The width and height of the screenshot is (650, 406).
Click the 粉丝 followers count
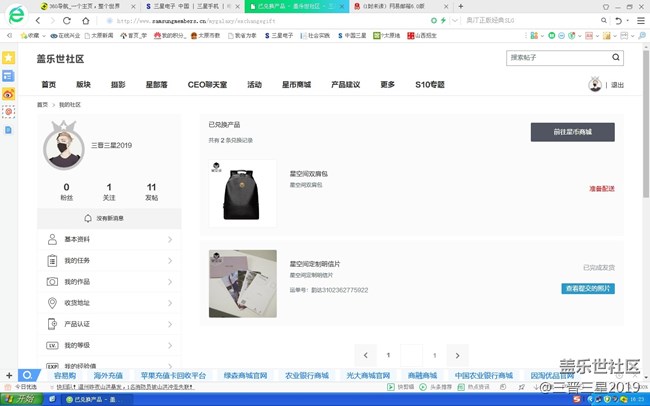coord(66,192)
